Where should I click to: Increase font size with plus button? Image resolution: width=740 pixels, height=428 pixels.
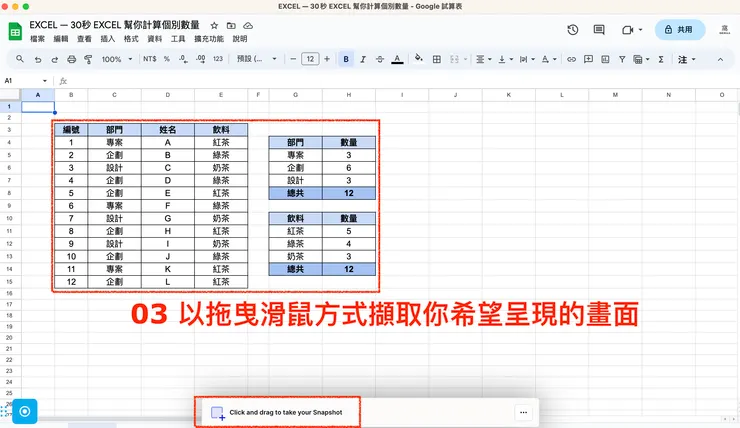pos(327,59)
